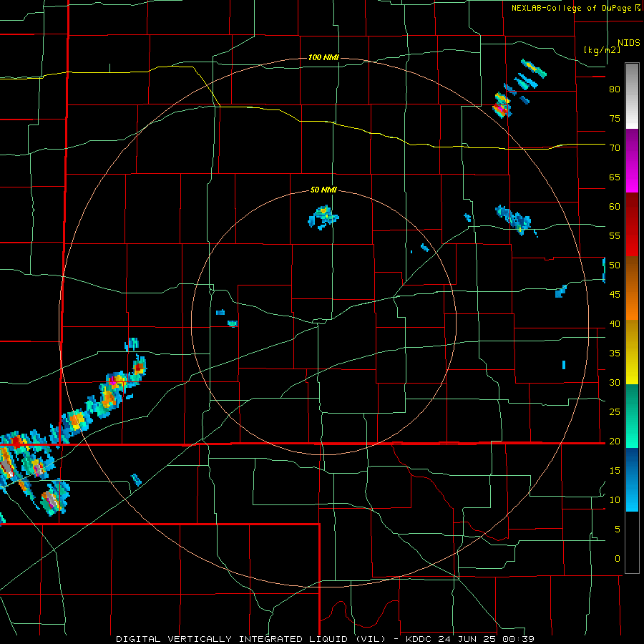644x644 pixels.
Task: Click the red segment of color scale
Action: (633, 225)
